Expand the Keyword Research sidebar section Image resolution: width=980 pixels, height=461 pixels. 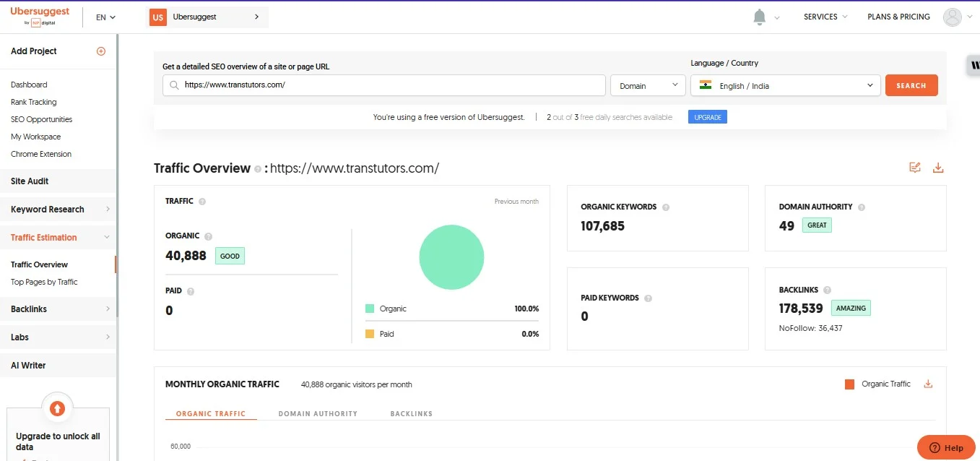[58, 210]
